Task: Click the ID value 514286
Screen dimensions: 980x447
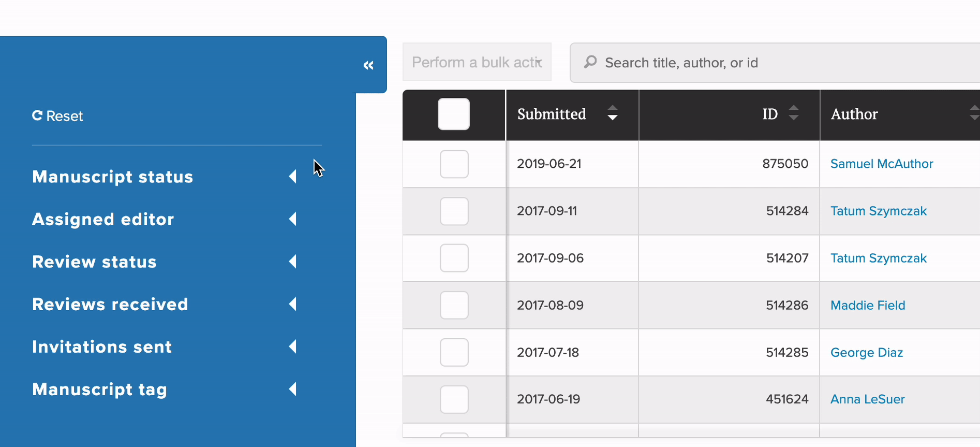Action: tap(787, 305)
